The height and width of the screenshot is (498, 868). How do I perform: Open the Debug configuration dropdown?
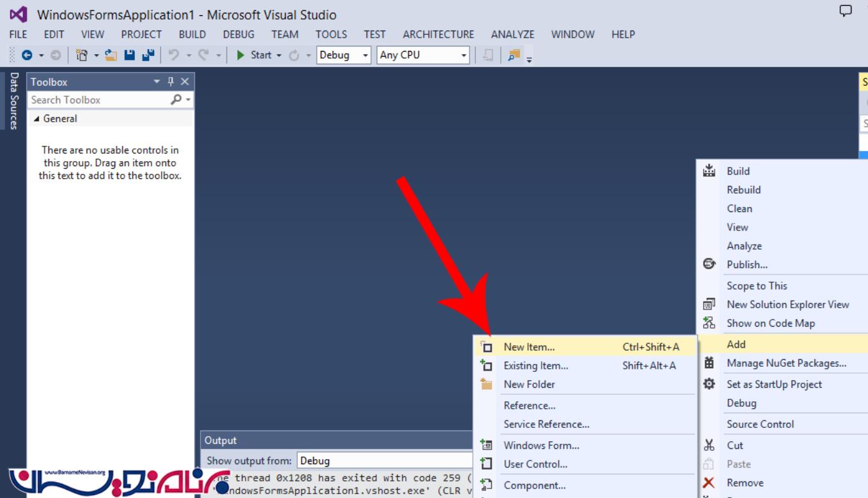point(344,55)
